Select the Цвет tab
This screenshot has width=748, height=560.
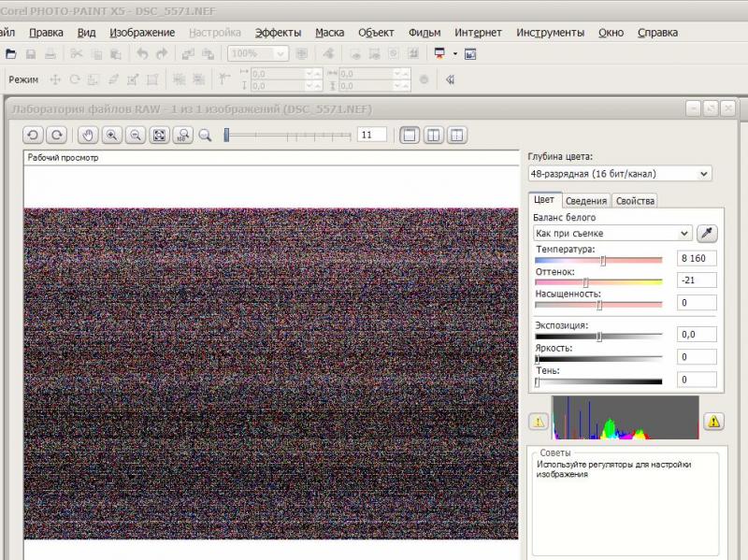pyautogui.click(x=544, y=200)
